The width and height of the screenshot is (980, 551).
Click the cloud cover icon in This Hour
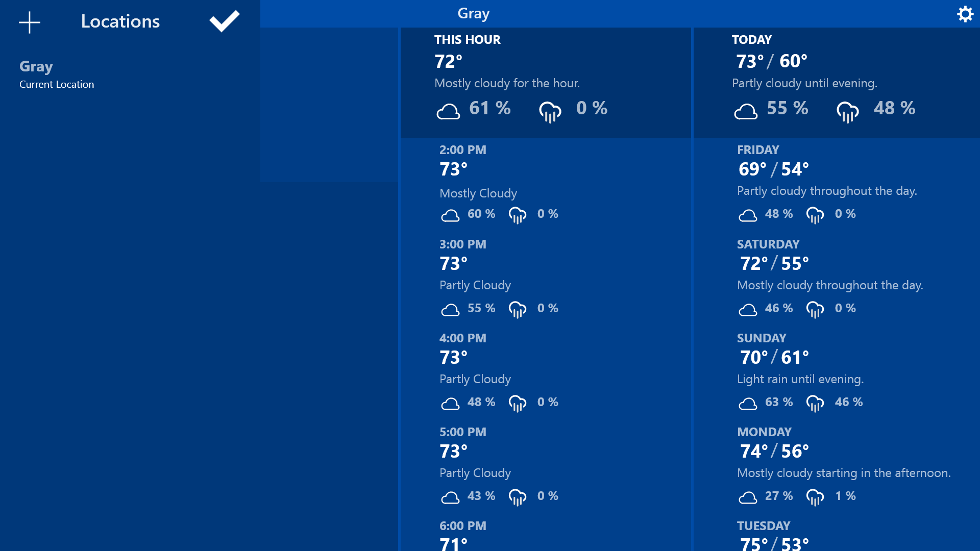click(448, 111)
